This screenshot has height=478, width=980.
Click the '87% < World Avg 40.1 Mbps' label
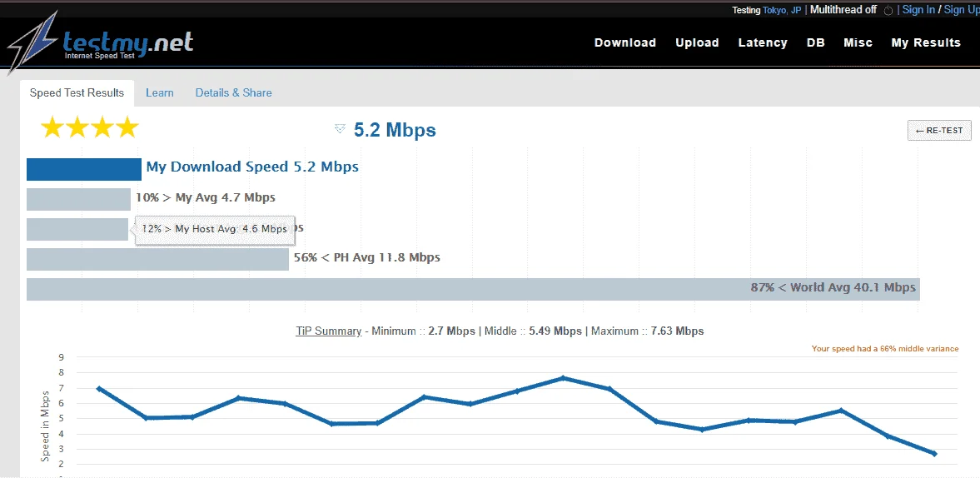(x=833, y=287)
